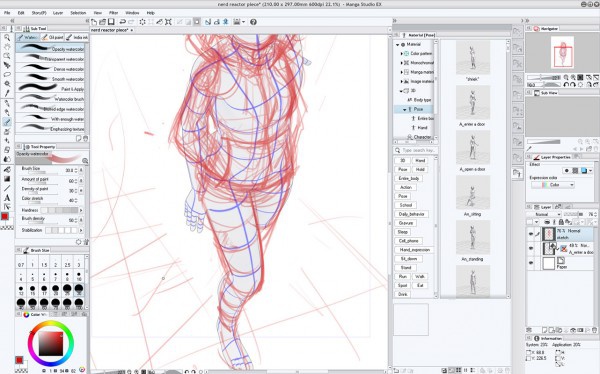Click the Save icon in command bar
Viewport: 600px width, 374px height.
tap(111, 22)
